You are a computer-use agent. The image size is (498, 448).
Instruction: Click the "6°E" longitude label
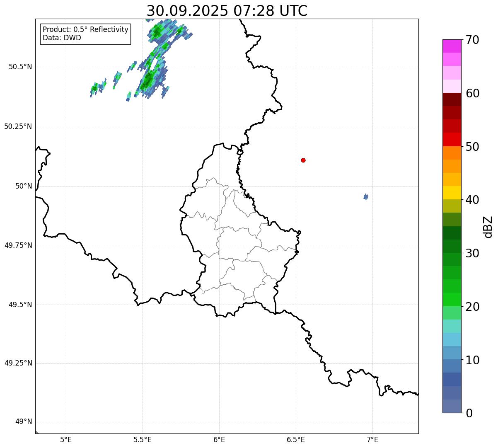pyautogui.click(x=219, y=439)
